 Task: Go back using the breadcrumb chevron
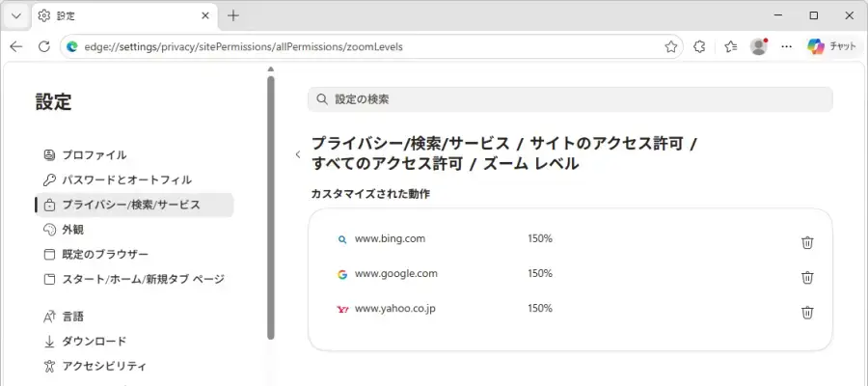(298, 154)
